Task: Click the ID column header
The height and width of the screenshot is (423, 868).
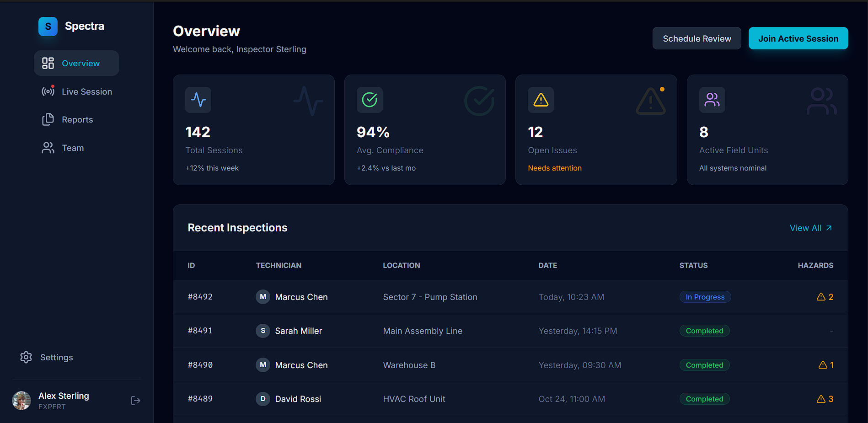Action: click(191, 265)
